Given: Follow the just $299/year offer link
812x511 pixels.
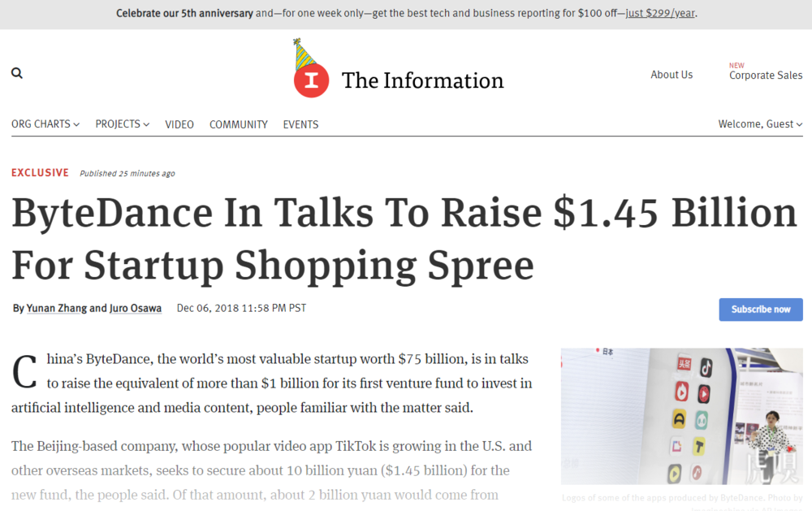Looking at the screenshot, I should pyautogui.click(x=660, y=13).
